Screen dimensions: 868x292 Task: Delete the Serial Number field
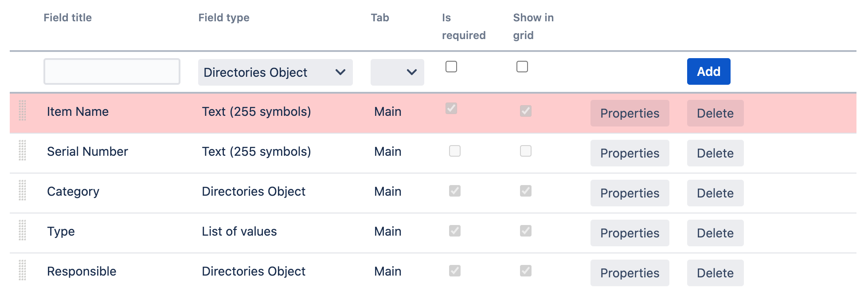[x=715, y=153]
